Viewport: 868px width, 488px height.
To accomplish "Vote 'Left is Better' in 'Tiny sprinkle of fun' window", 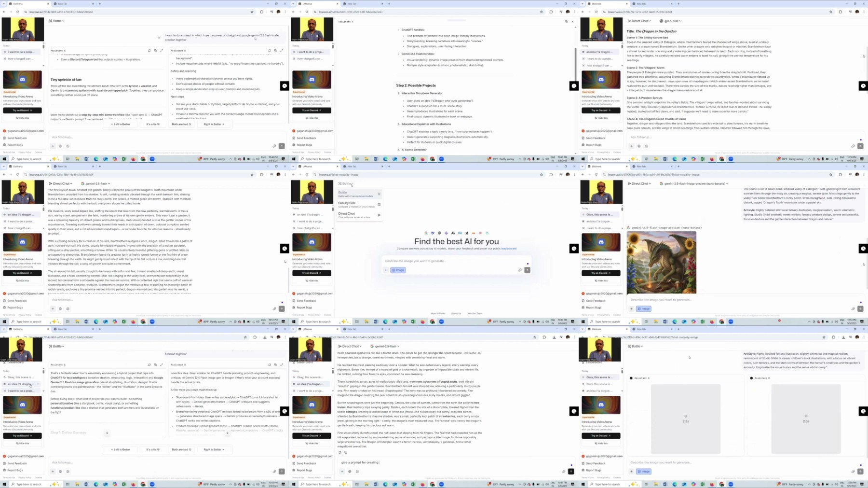I will [x=120, y=124].
